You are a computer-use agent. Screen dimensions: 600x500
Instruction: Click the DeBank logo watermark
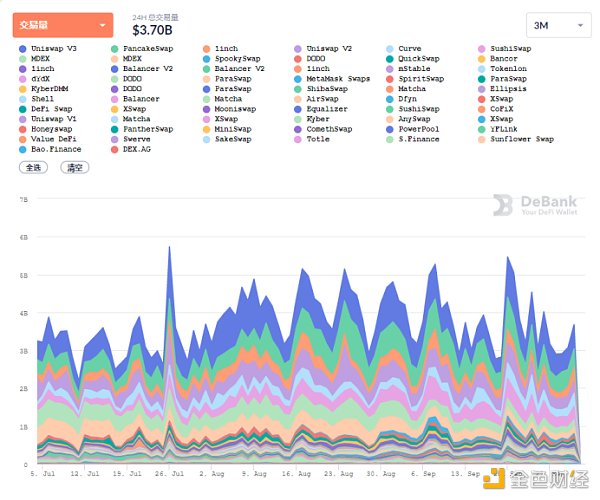point(533,205)
